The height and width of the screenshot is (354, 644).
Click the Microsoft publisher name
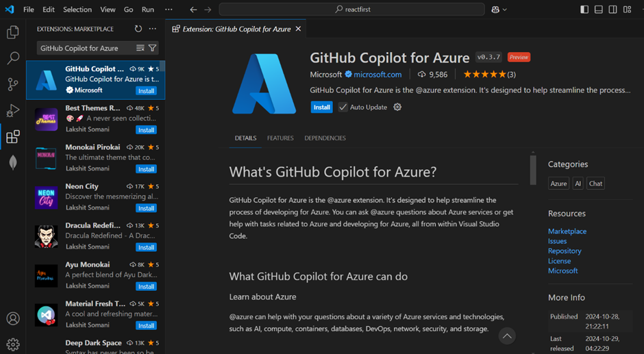click(325, 75)
